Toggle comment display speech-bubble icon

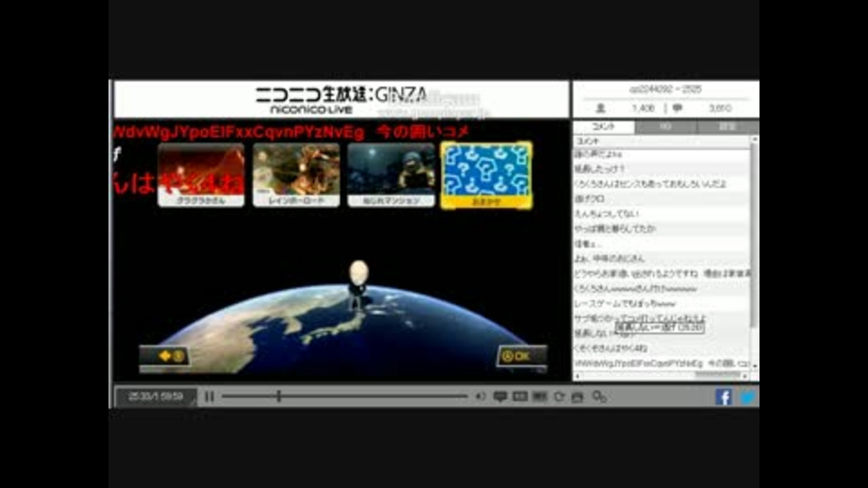pos(500,397)
